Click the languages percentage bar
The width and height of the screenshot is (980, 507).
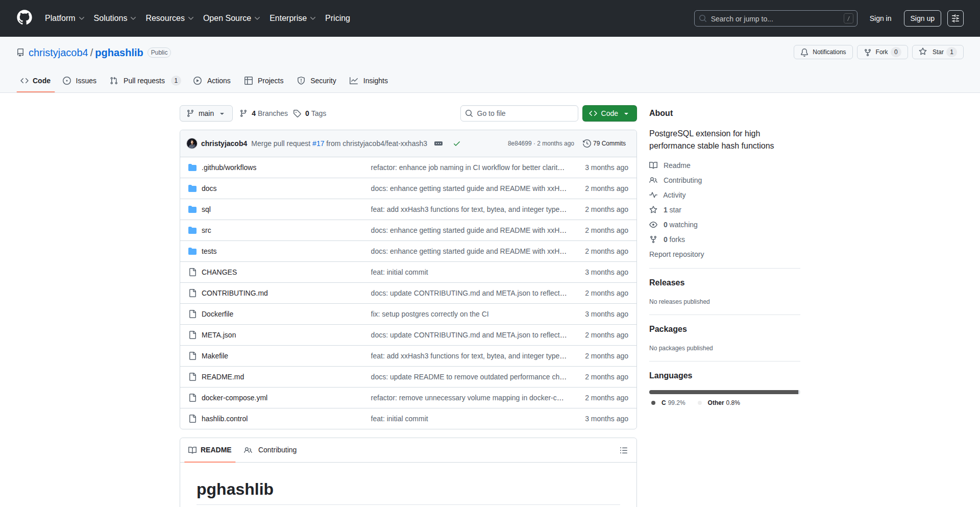[x=723, y=392]
